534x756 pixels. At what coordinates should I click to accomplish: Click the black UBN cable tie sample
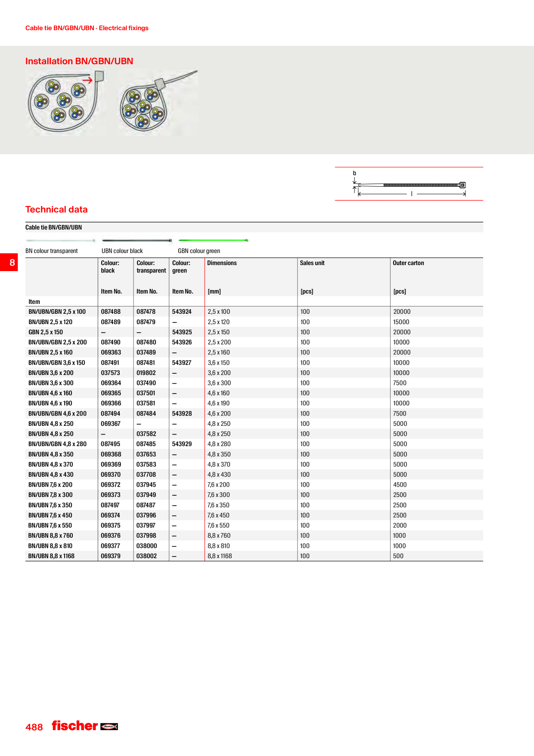tap(137, 240)
